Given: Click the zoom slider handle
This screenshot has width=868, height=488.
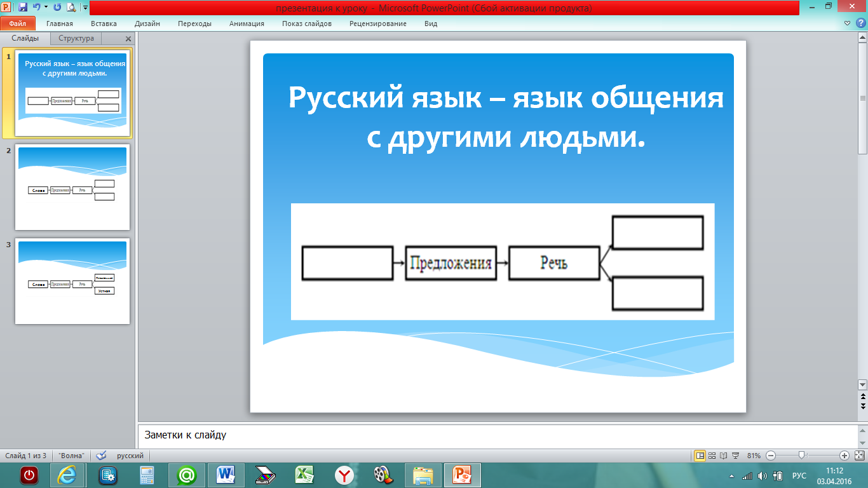Looking at the screenshot, I should click(x=802, y=455).
